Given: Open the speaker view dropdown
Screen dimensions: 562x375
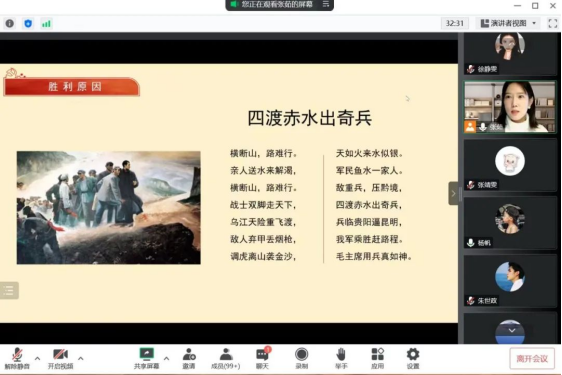Looking at the screenshot, I should (x=509, y=23).
